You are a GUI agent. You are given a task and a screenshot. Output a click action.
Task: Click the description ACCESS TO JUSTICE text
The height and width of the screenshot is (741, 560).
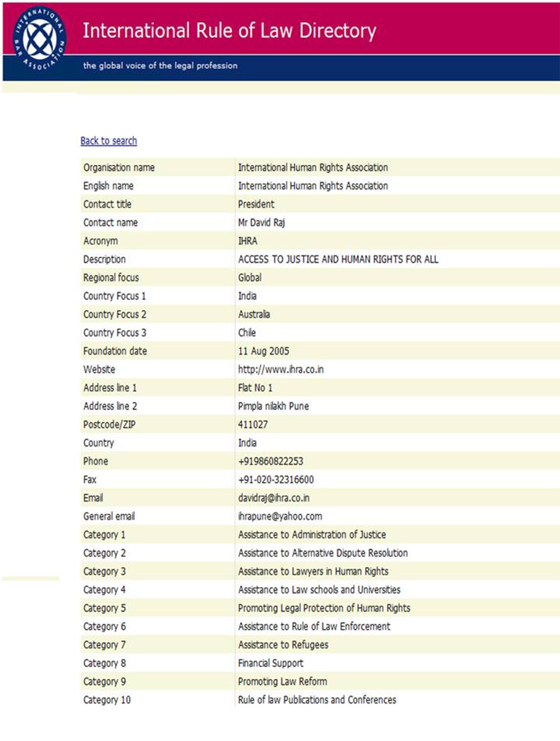[x=338, y=259]
